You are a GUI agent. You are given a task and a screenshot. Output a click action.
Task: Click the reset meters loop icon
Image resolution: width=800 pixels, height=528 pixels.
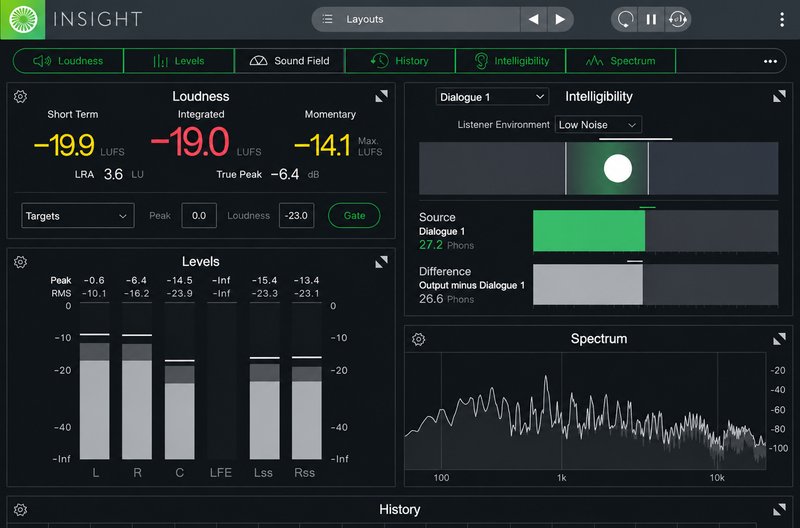tap(625, 19)
